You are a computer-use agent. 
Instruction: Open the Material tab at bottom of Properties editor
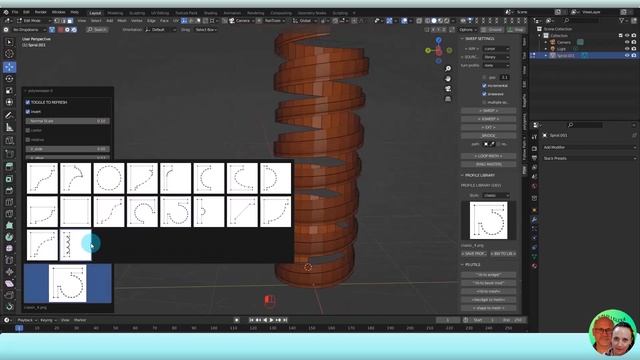[534, 266]
